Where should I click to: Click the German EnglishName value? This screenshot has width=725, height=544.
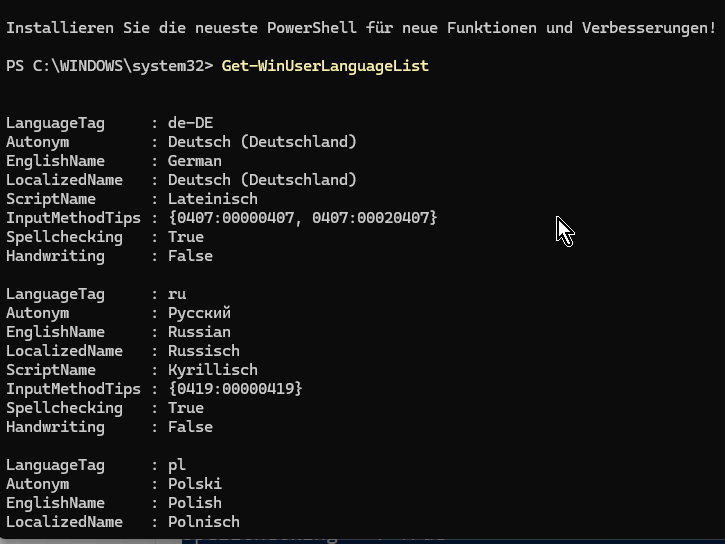pos(195,161)
